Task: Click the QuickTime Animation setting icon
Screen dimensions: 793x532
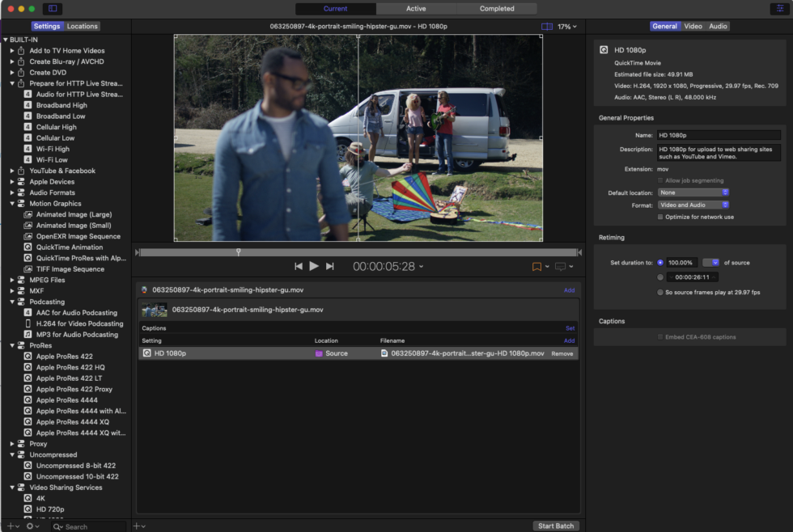Action: point(28,247)
